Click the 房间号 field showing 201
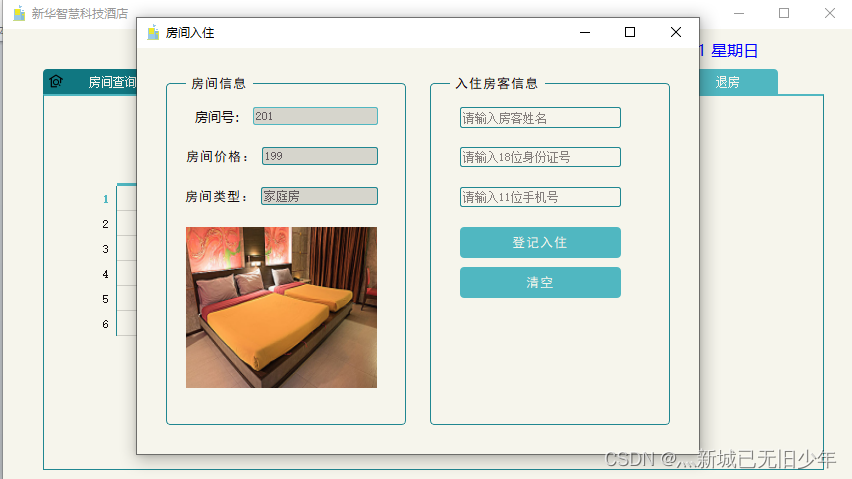This screenshot has width=852, height=479. [315, 116]
